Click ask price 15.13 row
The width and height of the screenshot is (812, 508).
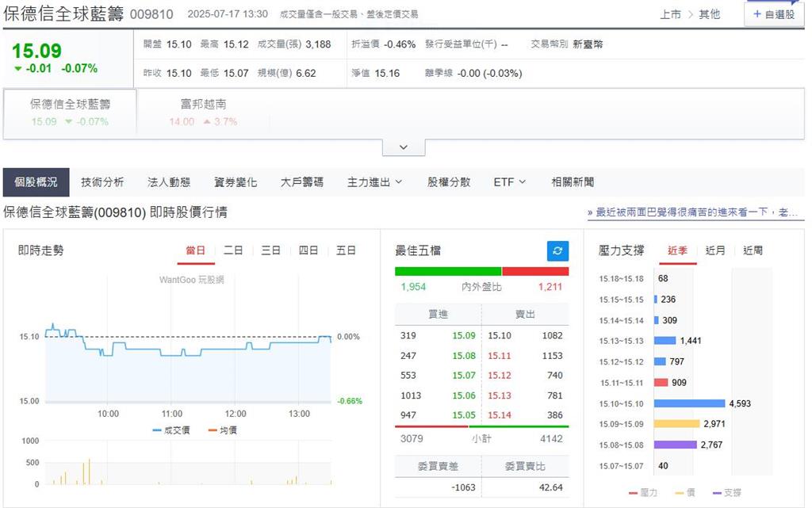tap(500, 395)
